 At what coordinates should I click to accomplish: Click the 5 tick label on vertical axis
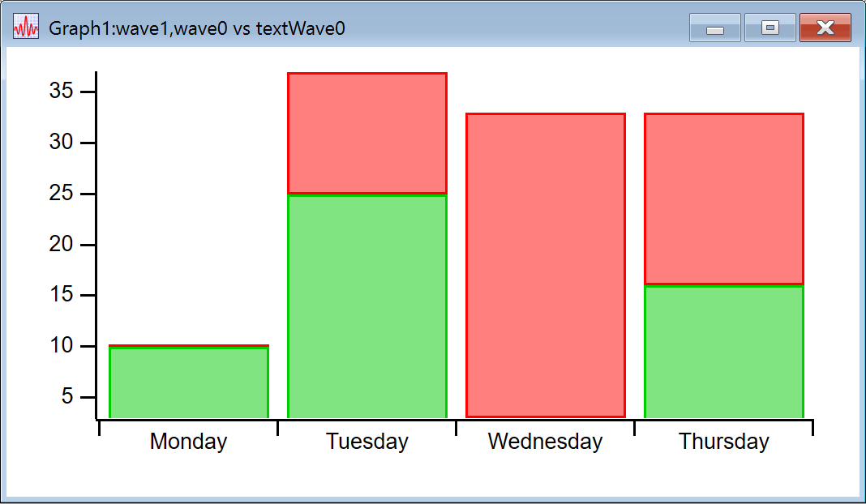click(x=67, y=397)
